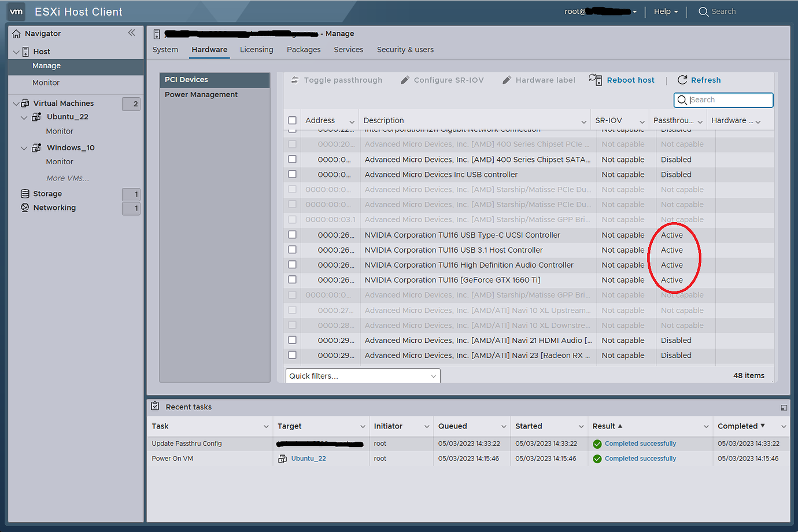798x532 pixels.
Task: Collapse the Ubuntu_22 tree node
Action: [x=24, y=117]
